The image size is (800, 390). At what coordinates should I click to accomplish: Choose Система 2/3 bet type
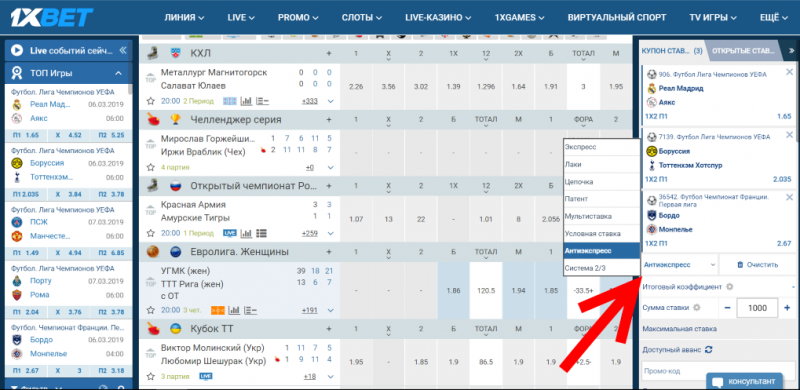(602, 267)
